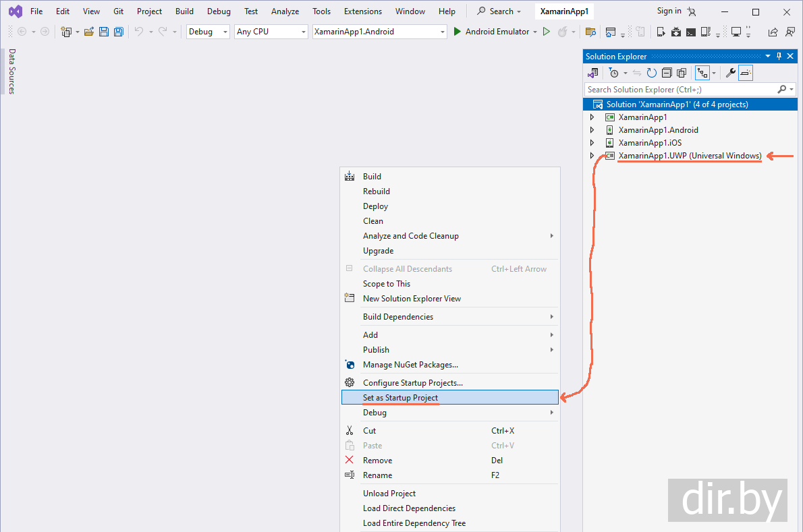Toggle the Solution Explorer nested view button
803x532 pixels.
pos(702,73)
